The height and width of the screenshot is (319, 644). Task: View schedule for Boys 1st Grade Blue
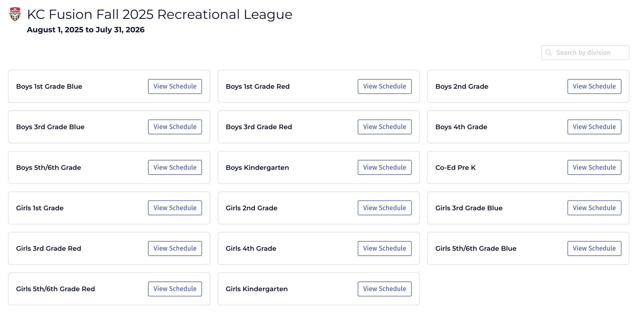[175, 86]
